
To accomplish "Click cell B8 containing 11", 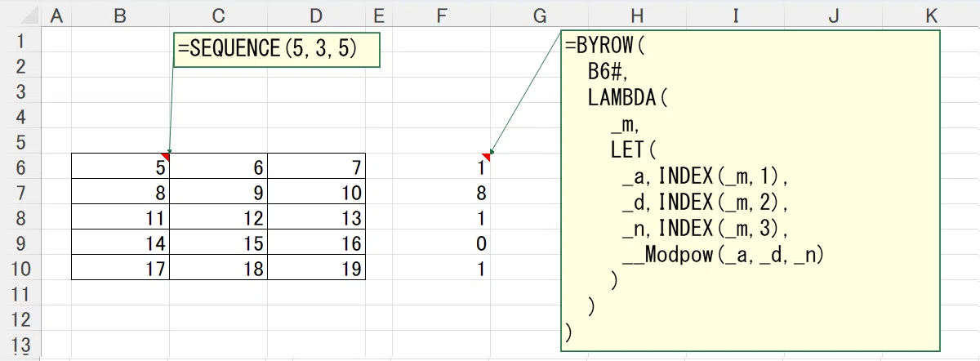I will [x=120, y=218].
